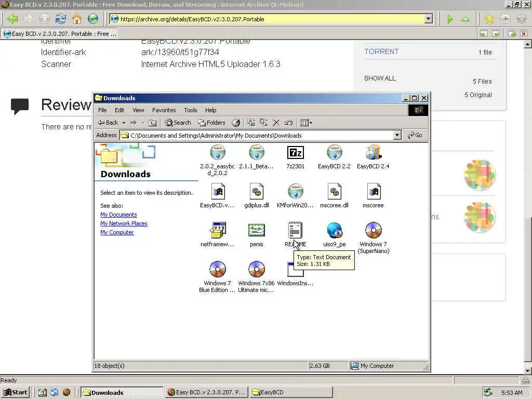This screenshot has height=399, width=532.
Task: Click SHOW ALL files link on archive.org
Action: pos(380,78)
